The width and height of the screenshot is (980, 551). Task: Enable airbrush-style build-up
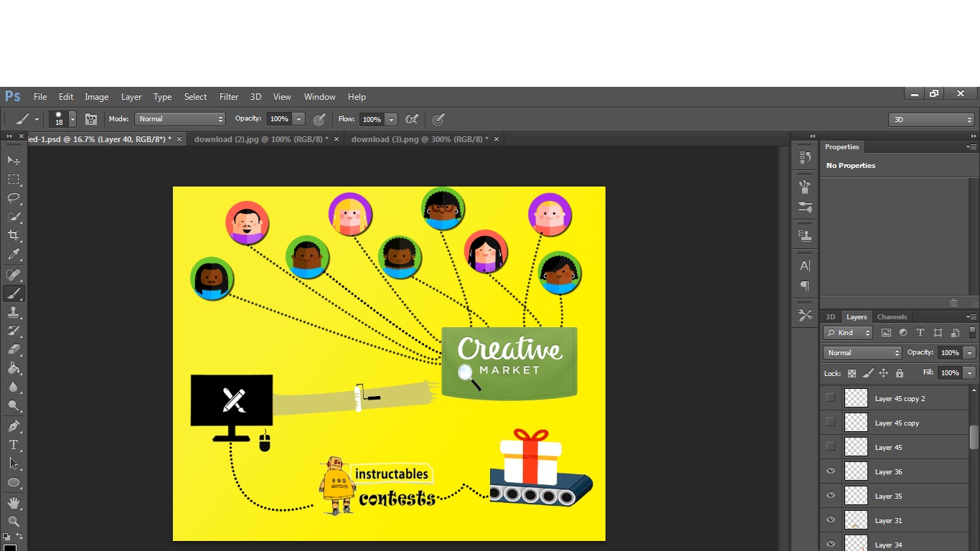coord(412,119)
